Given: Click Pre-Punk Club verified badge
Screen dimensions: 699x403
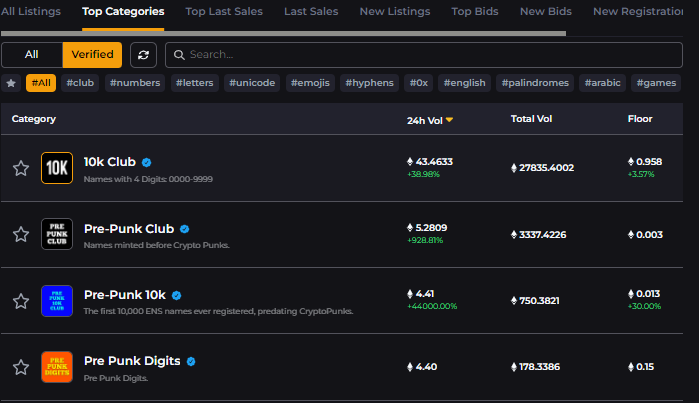Looking at the screenshot, I should click(185, 229).
